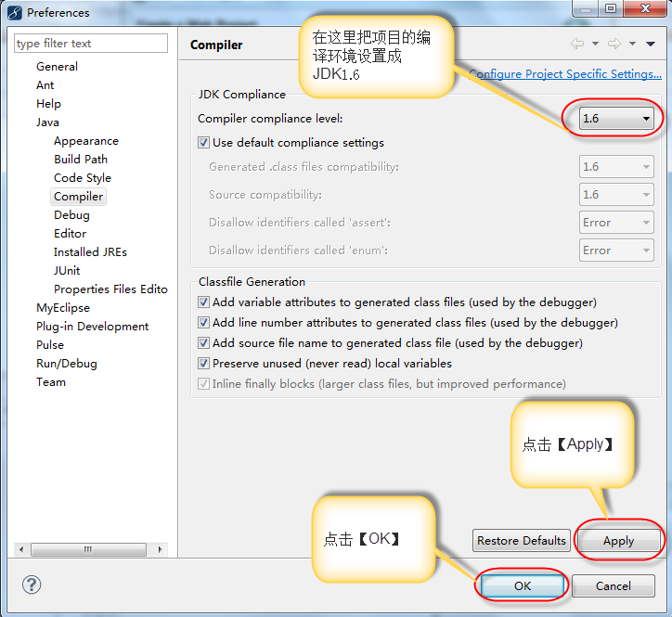Screen dimensions: 672x617
Task: Confirm with the OK button
Action: point(522,585)
